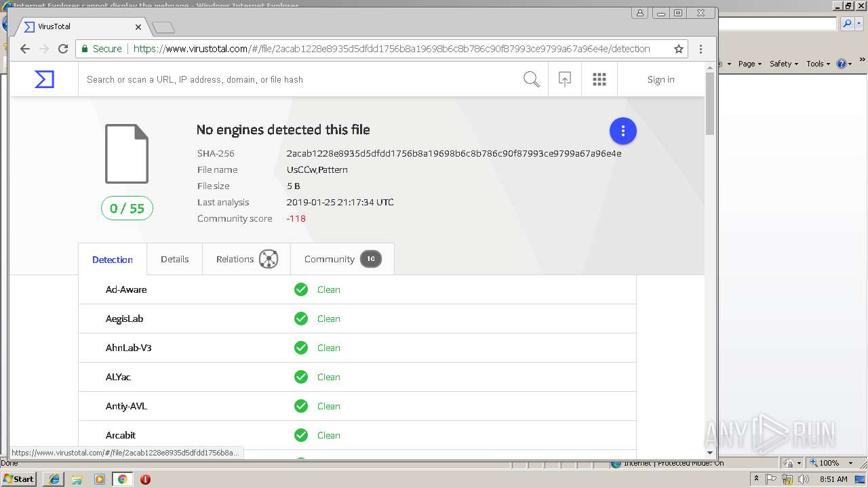Click the green check beside Ad-Aware

coord(301,289)
